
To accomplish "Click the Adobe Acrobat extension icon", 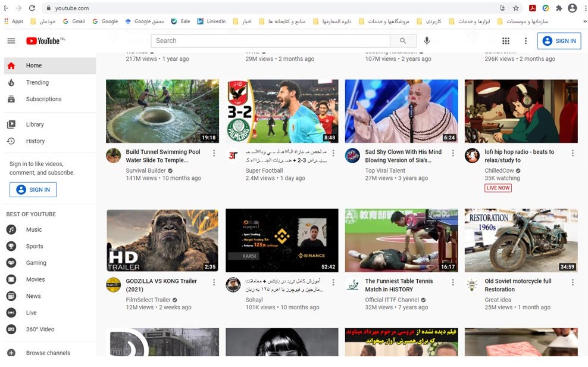I will coord(532,8).
